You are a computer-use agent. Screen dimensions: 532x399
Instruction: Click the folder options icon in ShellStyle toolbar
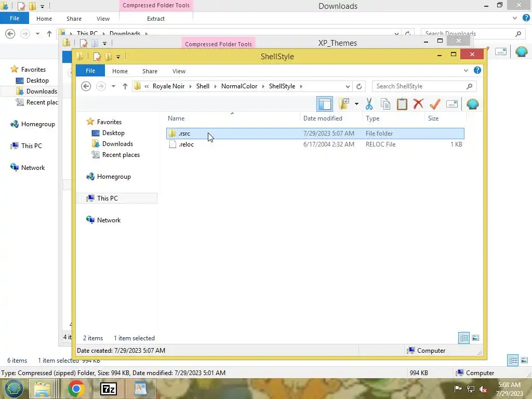[344, 104]
